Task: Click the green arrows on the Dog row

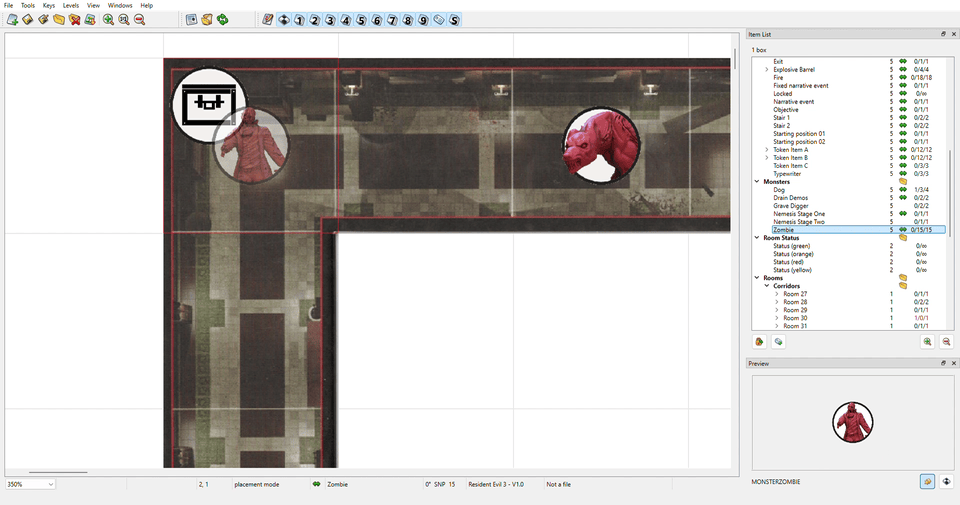Action: tap(902, 190)
